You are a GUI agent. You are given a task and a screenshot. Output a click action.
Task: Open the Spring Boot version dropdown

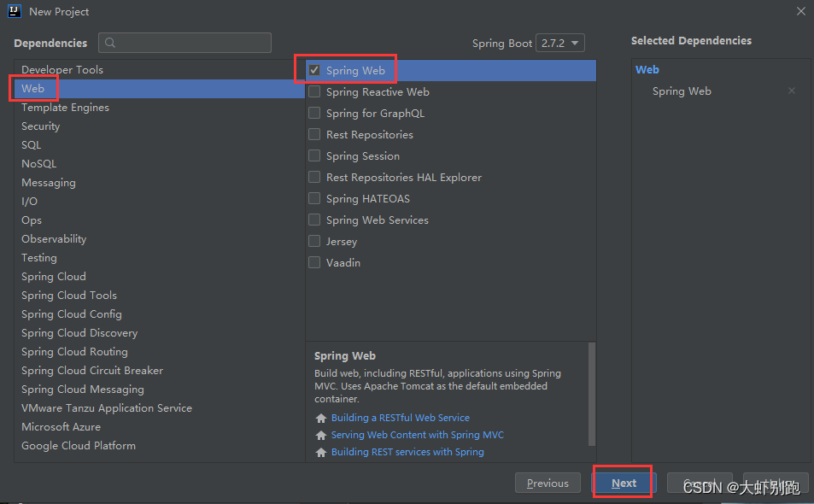[559, 43]
